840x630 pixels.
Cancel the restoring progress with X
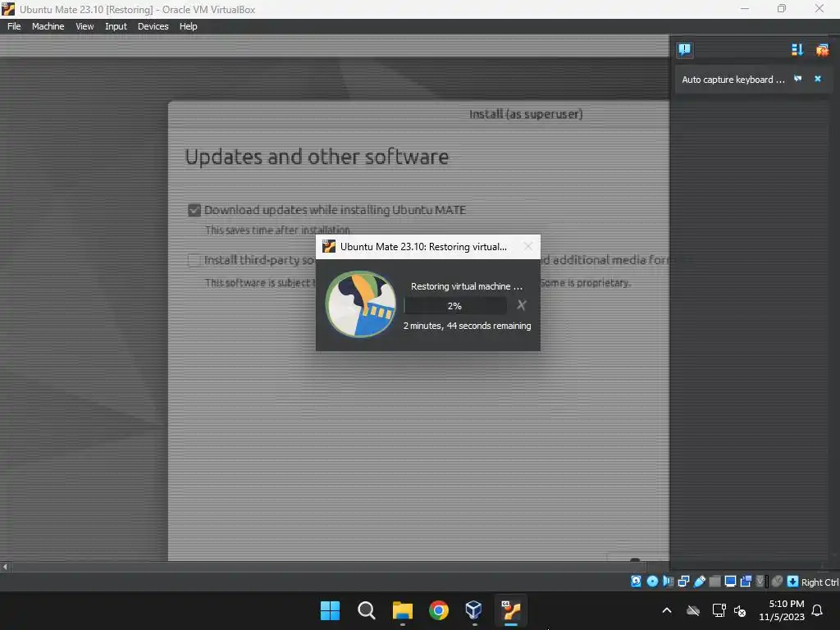(521, 305)
